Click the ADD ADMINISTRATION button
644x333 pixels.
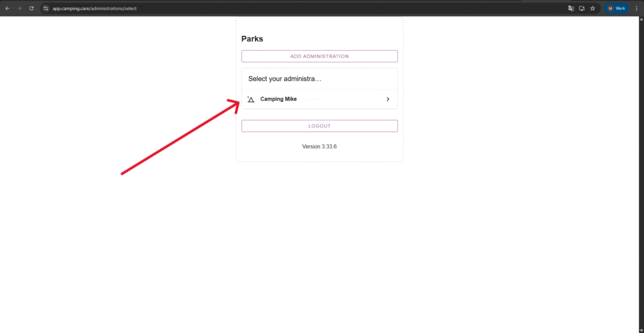[x=319, y=57]
